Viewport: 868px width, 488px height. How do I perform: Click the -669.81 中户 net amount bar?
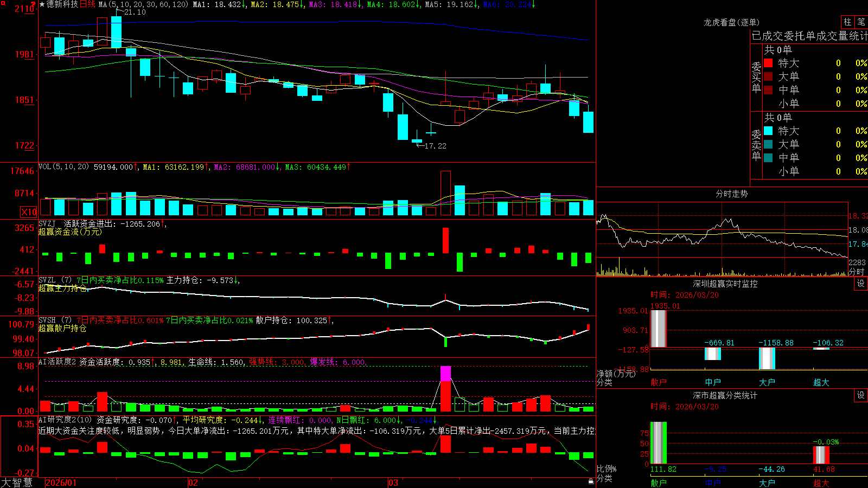[713, 354]
